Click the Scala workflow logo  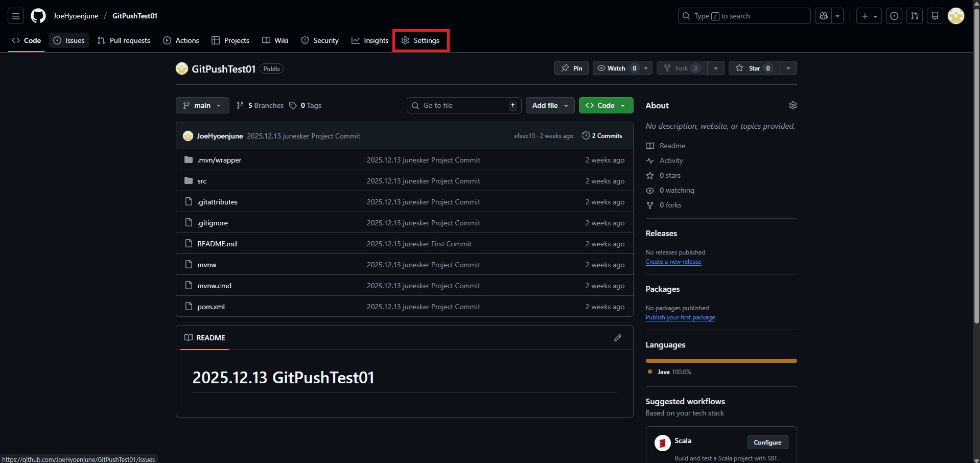coord(663,443)
